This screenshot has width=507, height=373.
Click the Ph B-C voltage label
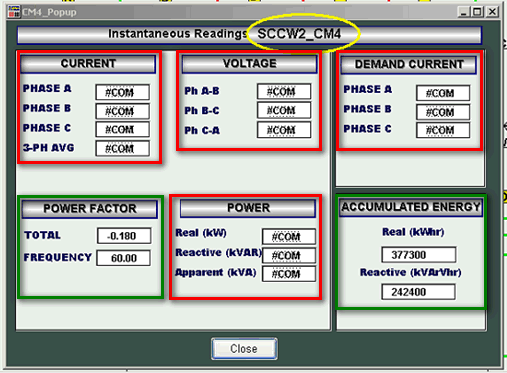point(202,110)
